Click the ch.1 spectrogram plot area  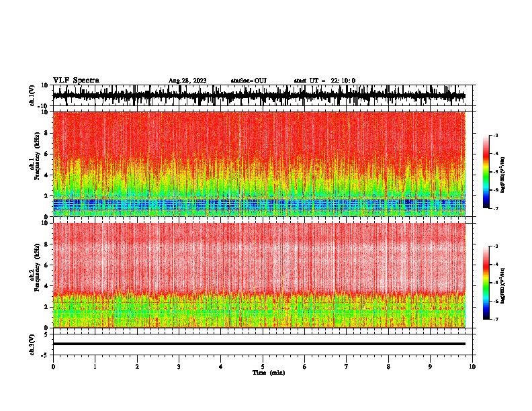(x=259, y=164)
